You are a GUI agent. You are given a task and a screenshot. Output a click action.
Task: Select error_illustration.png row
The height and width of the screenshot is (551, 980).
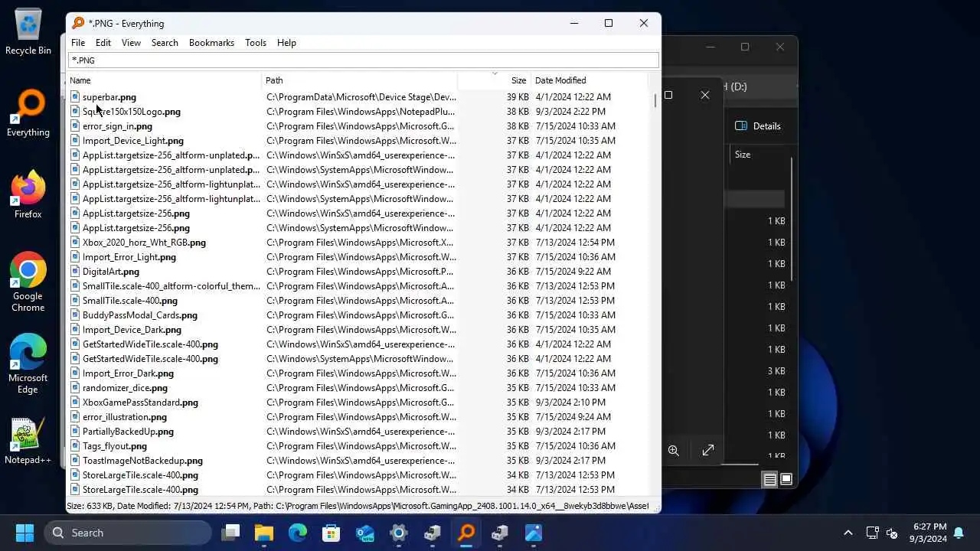point(361,416)
